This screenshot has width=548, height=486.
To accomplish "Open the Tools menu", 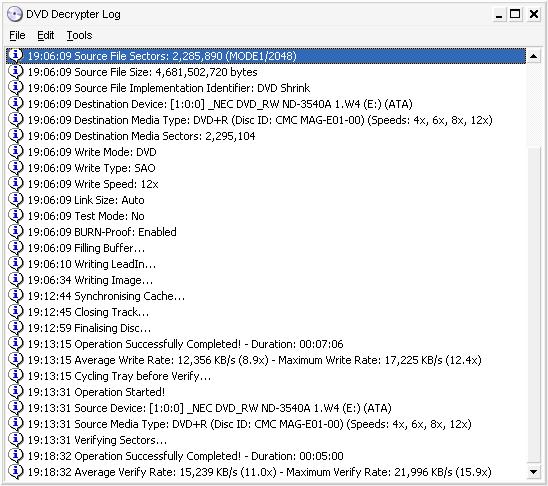I will click(x=79, y=35).
